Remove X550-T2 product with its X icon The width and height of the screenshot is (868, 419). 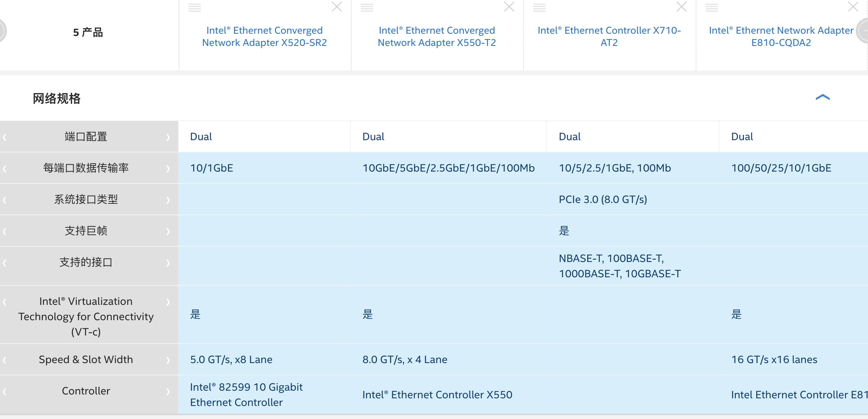click(x=509, y=7)
